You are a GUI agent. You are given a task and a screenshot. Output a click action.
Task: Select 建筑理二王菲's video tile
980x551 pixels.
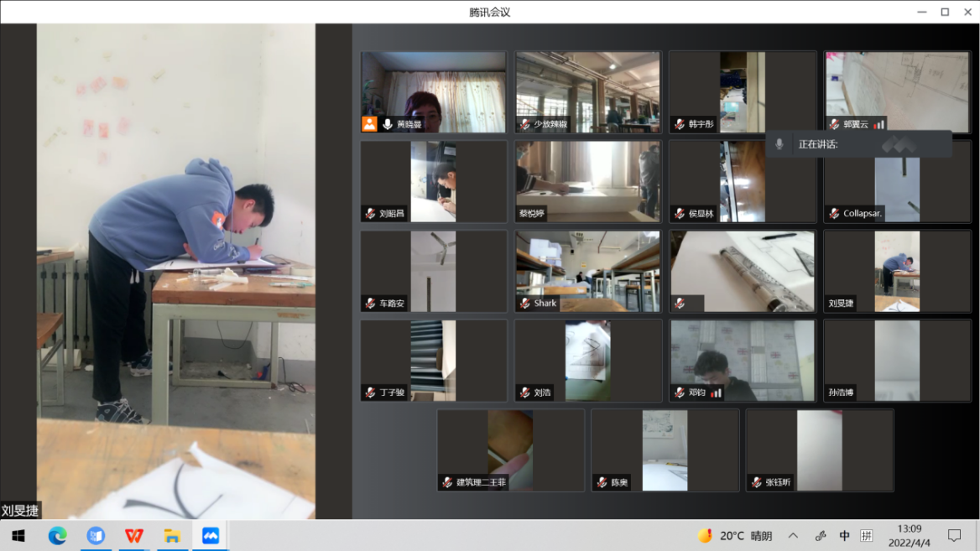tap(510, 450)
